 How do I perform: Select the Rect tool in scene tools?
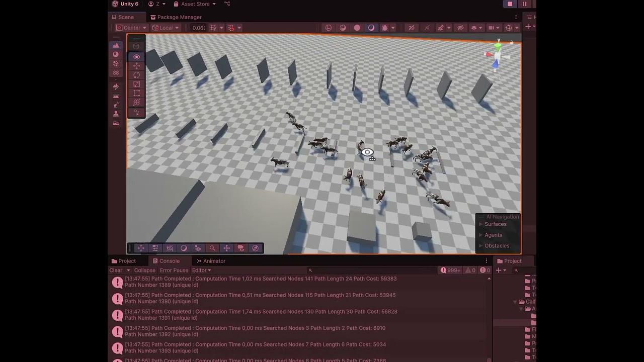coord(136,93)
